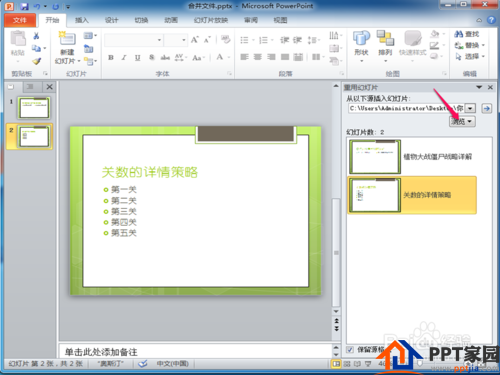Clear all formatting with eraser icon
Screen dimensions: 500x375
click(226, 40)
